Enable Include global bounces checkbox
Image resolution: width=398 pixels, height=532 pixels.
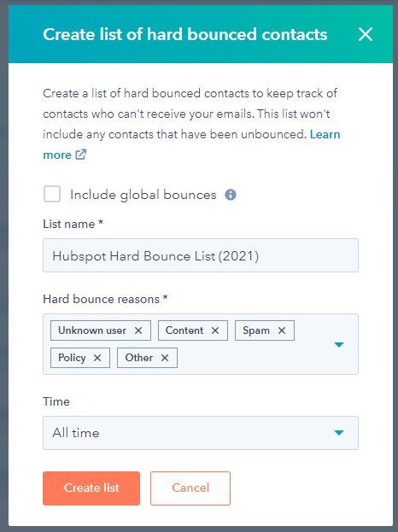(52, 194)
